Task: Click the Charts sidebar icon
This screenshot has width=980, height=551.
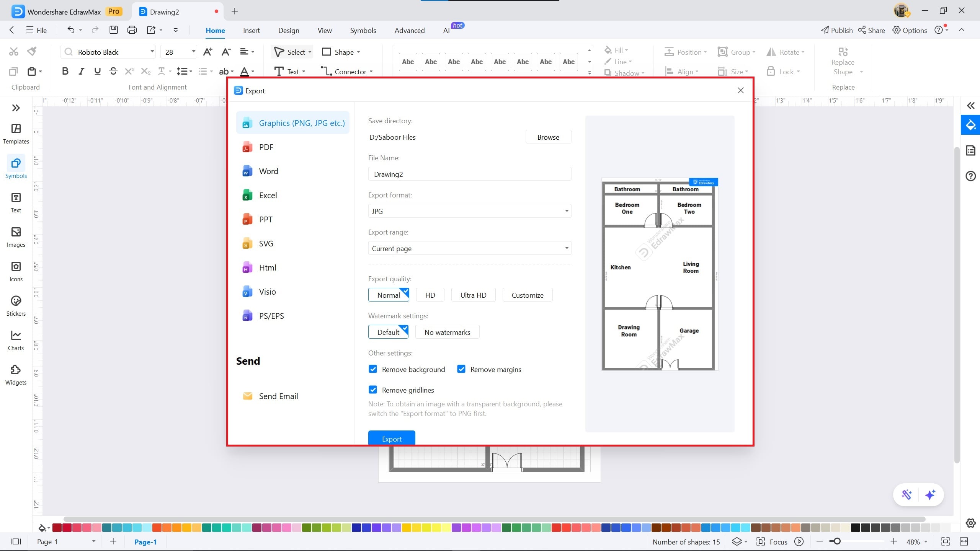Action: [16, 340]
